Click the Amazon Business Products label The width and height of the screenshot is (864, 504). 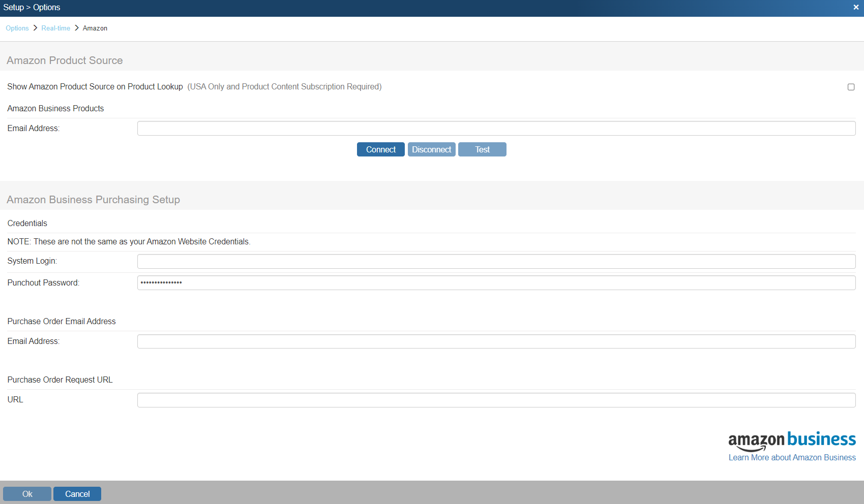point(55,109)
